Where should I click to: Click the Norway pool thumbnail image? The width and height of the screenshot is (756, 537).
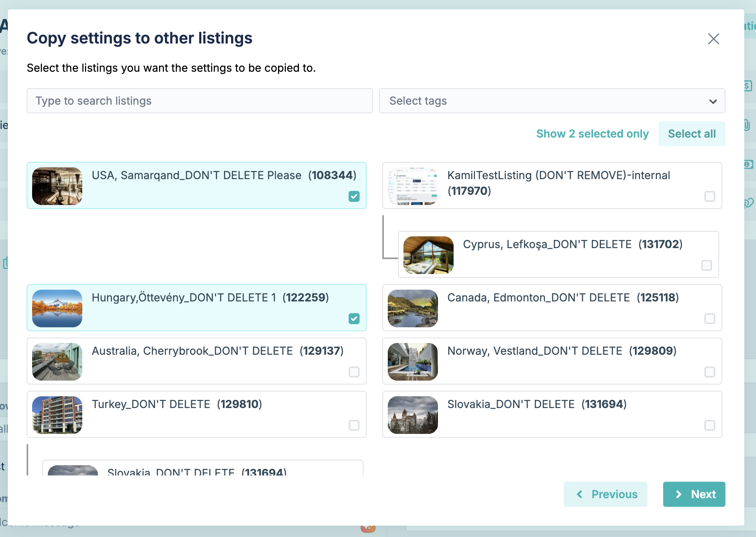pos(413,362)
